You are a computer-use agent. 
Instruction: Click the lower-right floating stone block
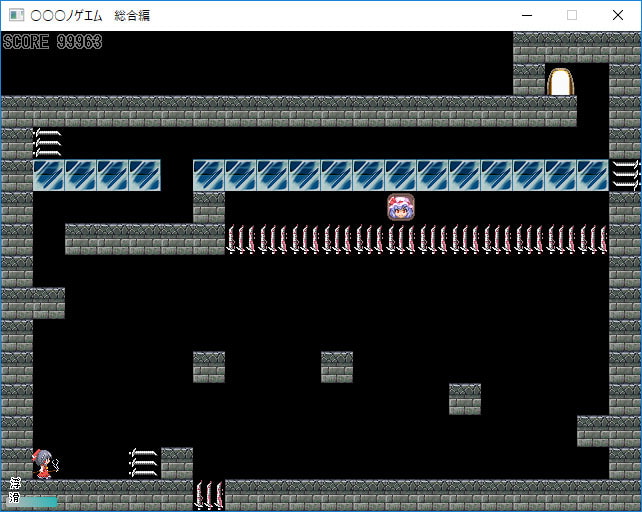[465, 399]
